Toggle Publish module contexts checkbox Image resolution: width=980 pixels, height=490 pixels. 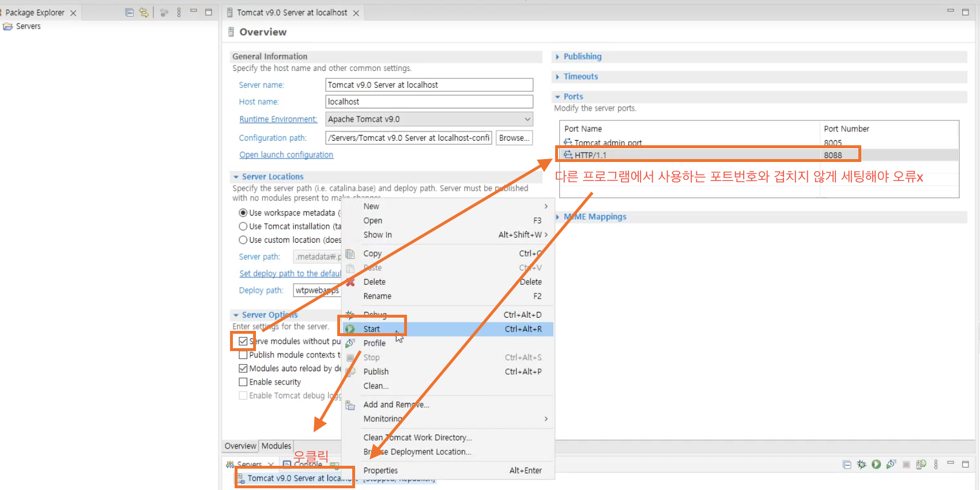(243, 355)
